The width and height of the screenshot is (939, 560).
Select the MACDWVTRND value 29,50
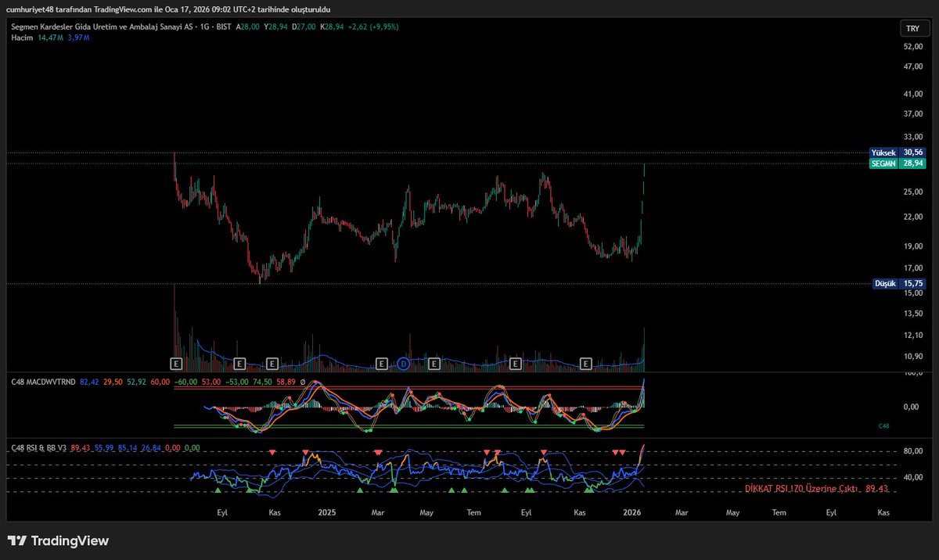(114, 382)
